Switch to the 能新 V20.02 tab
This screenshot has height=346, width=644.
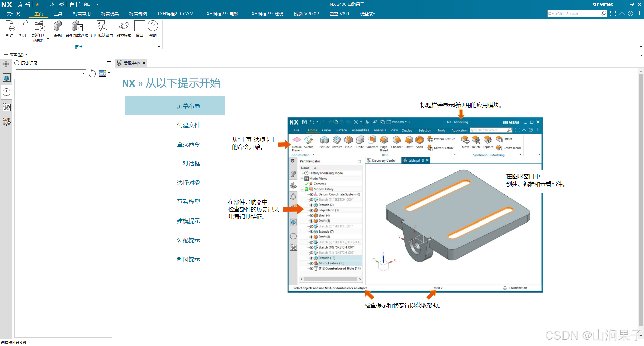pos(307,14)
